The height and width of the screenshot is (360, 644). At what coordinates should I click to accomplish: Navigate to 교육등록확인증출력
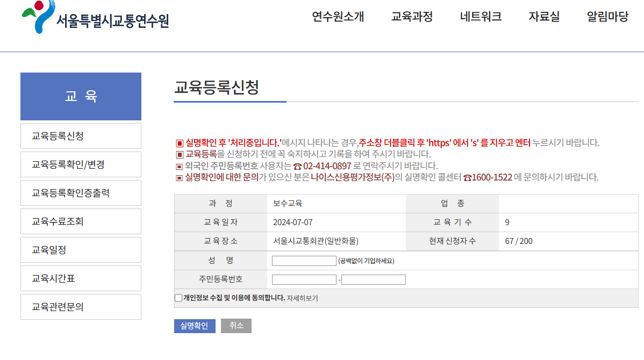[x=81, y=192]
